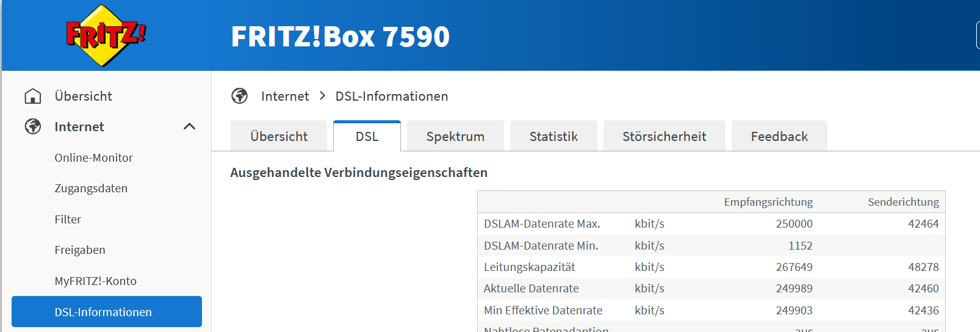Viewport: 980px width, 332px height.
Task: Open Übersicht in the sidebar
Action: point(84,96)
